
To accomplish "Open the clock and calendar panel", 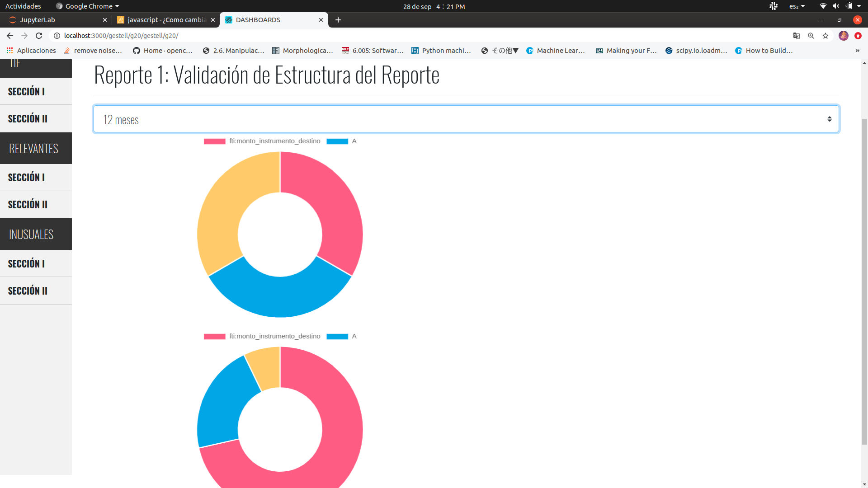I will click(x=434, y=6).
